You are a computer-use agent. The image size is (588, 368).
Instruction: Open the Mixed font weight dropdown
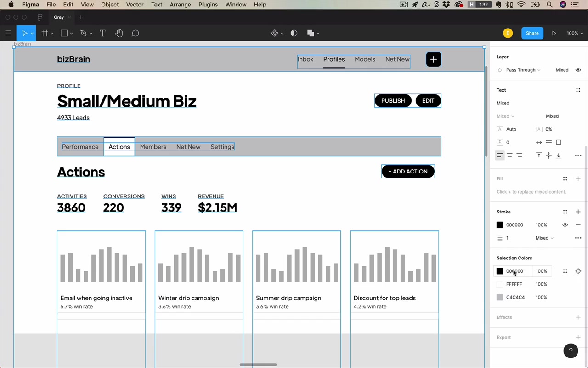click(x=505, y=116)
